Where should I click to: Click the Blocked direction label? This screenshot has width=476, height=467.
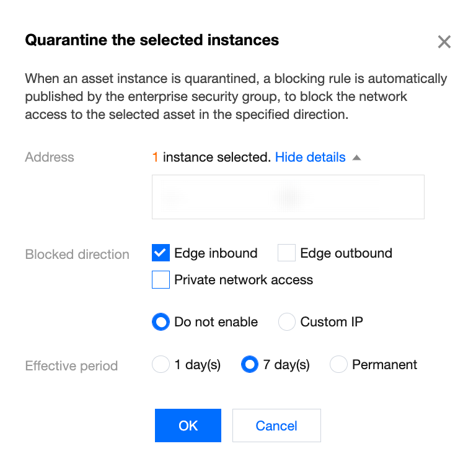(x=77, y=255)
